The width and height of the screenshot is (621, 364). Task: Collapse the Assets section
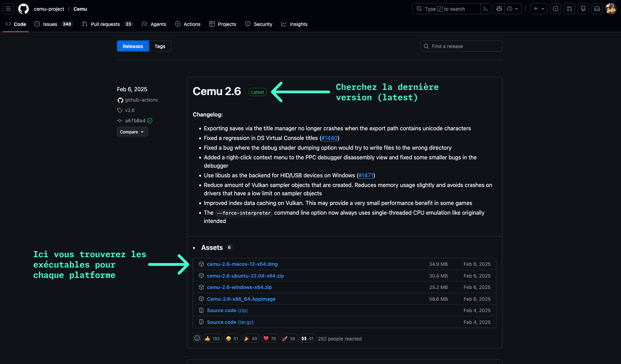194,248
